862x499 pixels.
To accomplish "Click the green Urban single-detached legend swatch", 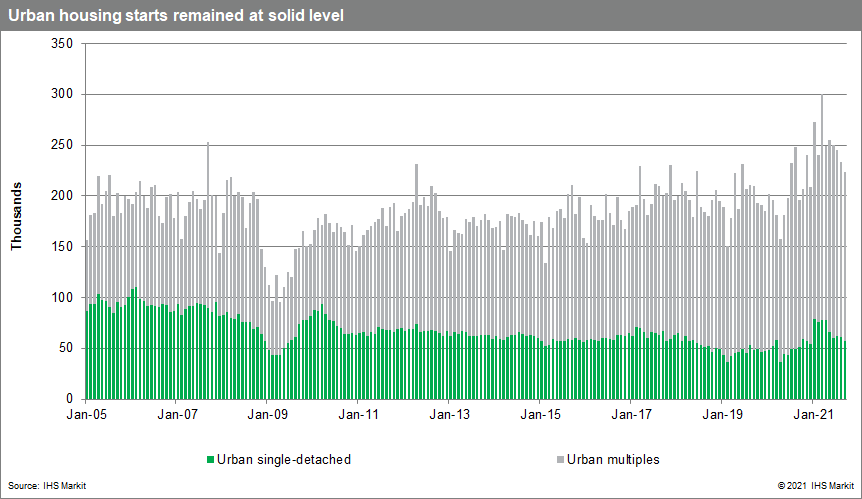I will pos(210,460).
